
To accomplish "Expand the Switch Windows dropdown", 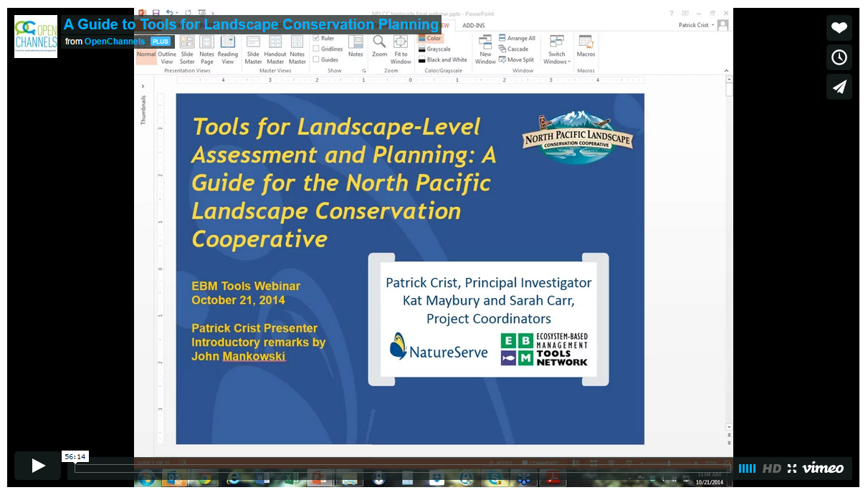I will point(557,49).
